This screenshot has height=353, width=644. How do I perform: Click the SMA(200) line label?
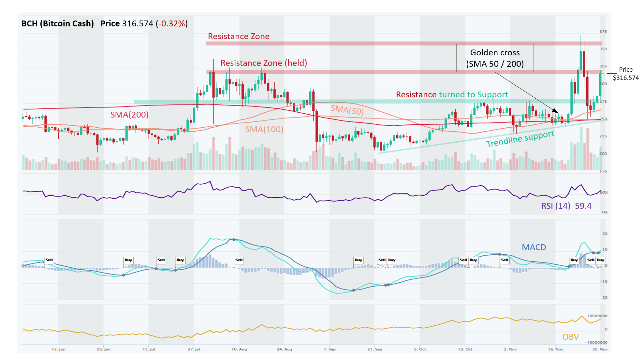tap(129, 115)
